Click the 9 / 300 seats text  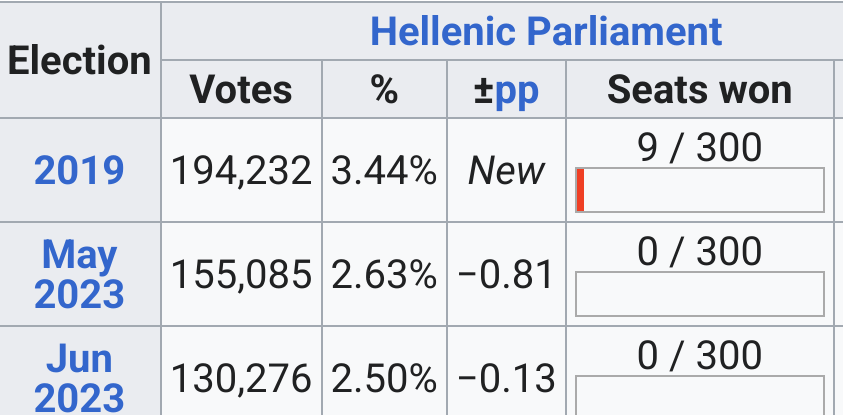click(699, 147)
